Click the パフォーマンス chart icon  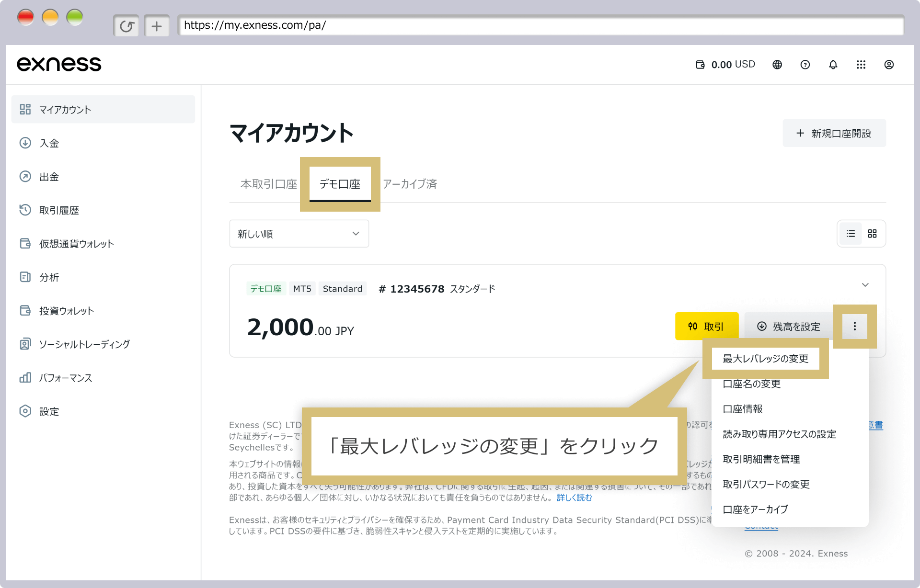[25, 377]
